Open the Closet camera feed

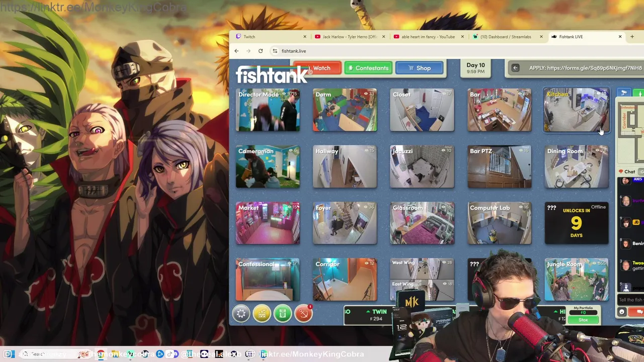(x=422, y=110)
